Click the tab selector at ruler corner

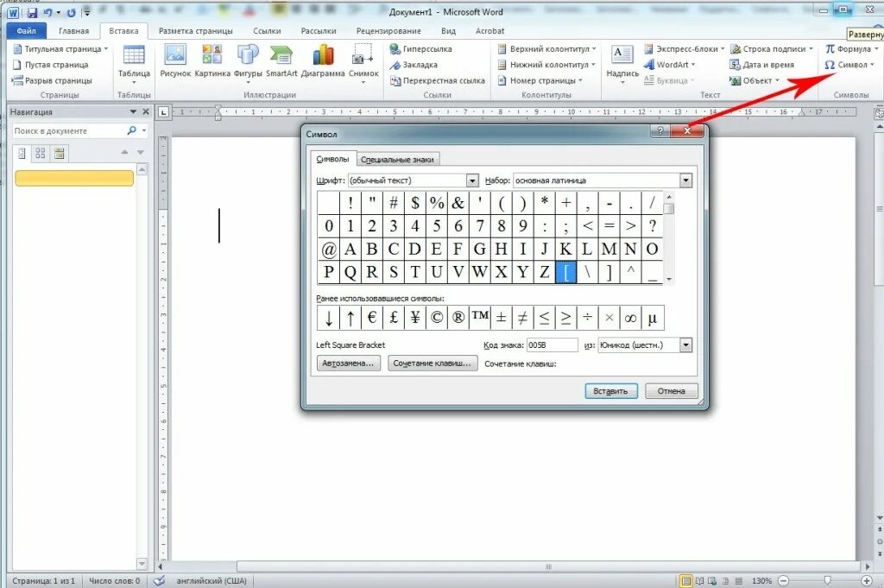point(163,112)
